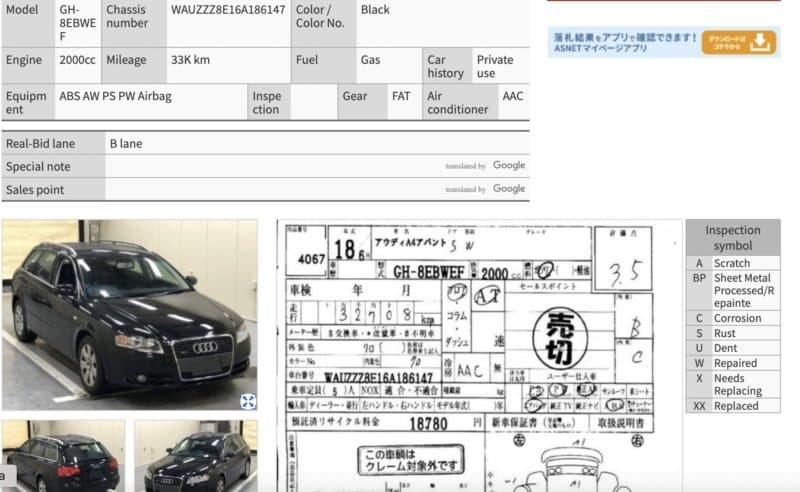The image size is (800, 492).
Task: Click the download arrow icon in banner
Action: point(760,42)
